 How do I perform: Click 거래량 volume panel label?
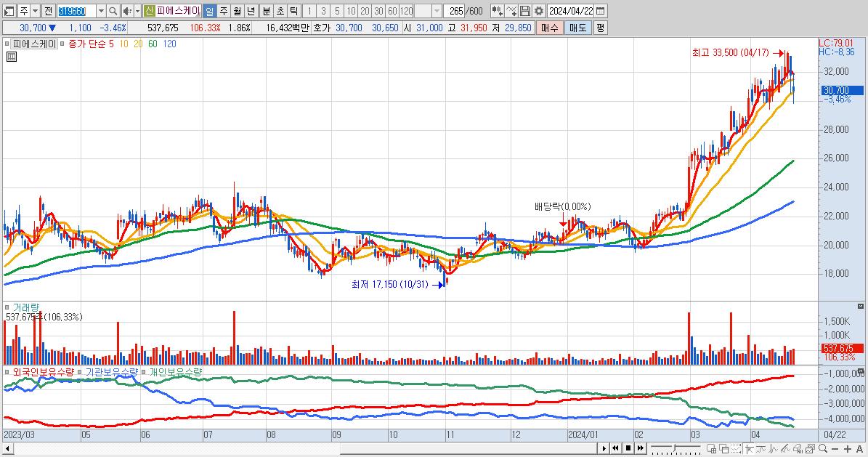(26, 307)
